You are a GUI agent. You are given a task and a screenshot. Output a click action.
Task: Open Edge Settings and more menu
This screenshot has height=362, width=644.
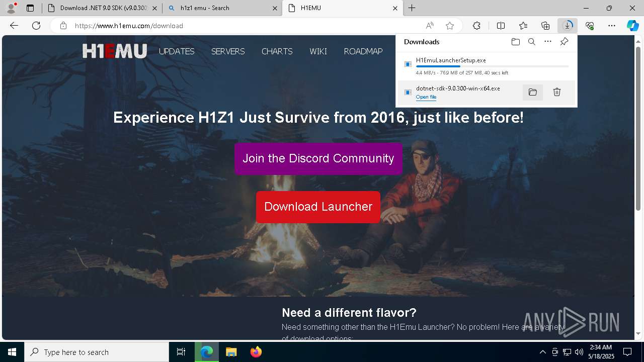click(612, 26)
